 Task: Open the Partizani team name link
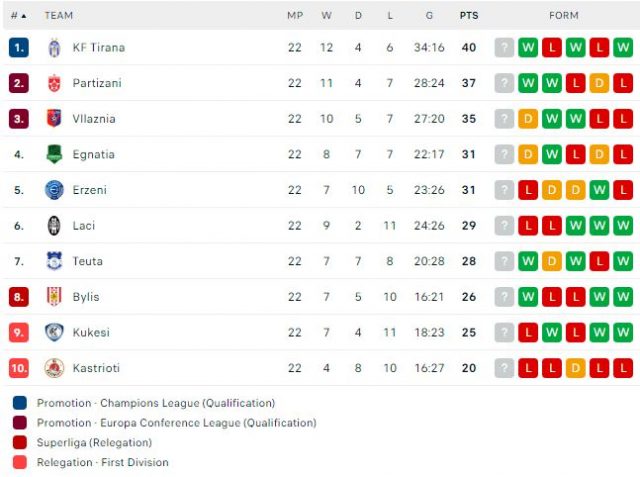(x=96, y=83)
